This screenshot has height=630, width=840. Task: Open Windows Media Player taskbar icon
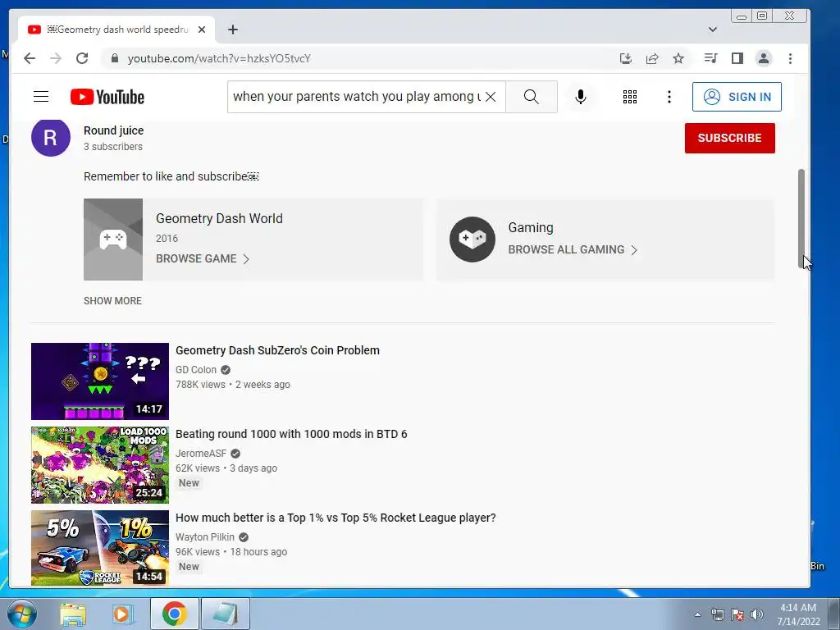click(122, 614)
